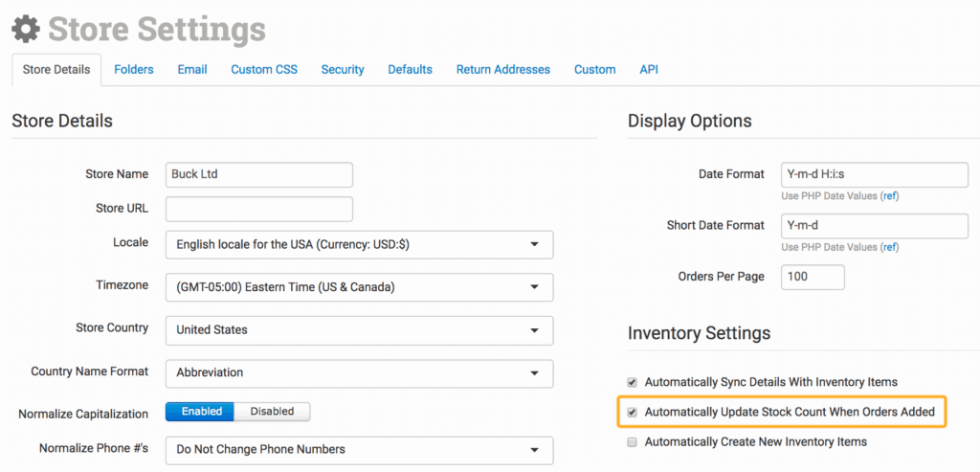This screenshot has width=980, height=472.
Task: Open the ref link under Short Date Format
Action: (x=889, y=247)
